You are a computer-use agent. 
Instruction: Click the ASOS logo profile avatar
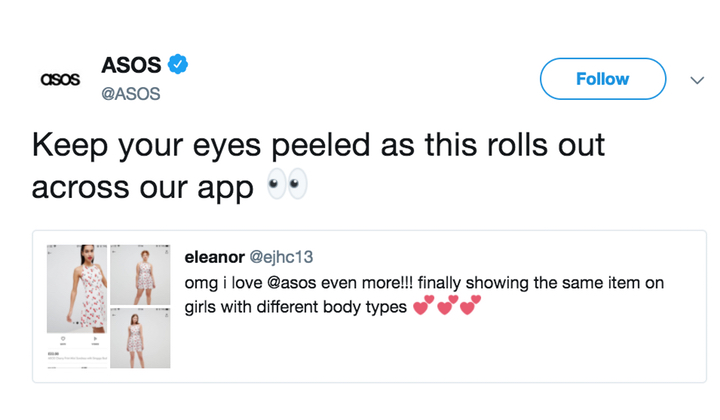pyautogui.click(x=59, y=79)
